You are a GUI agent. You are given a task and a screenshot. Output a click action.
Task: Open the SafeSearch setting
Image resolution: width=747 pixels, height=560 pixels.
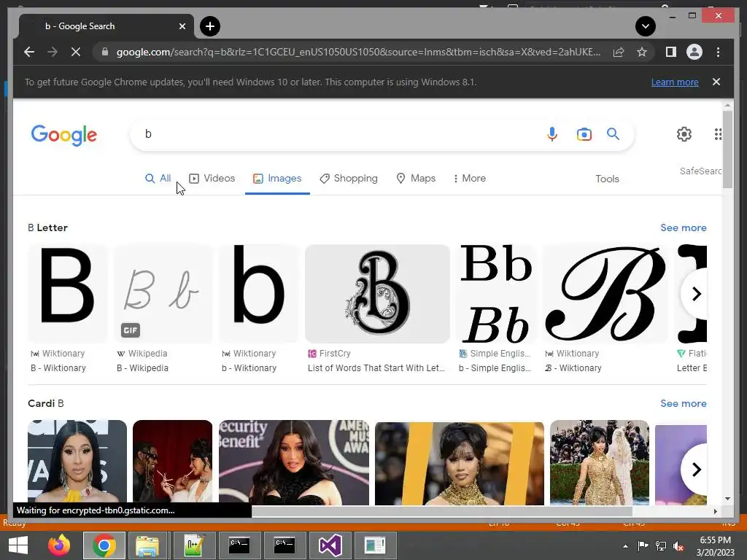700,171
